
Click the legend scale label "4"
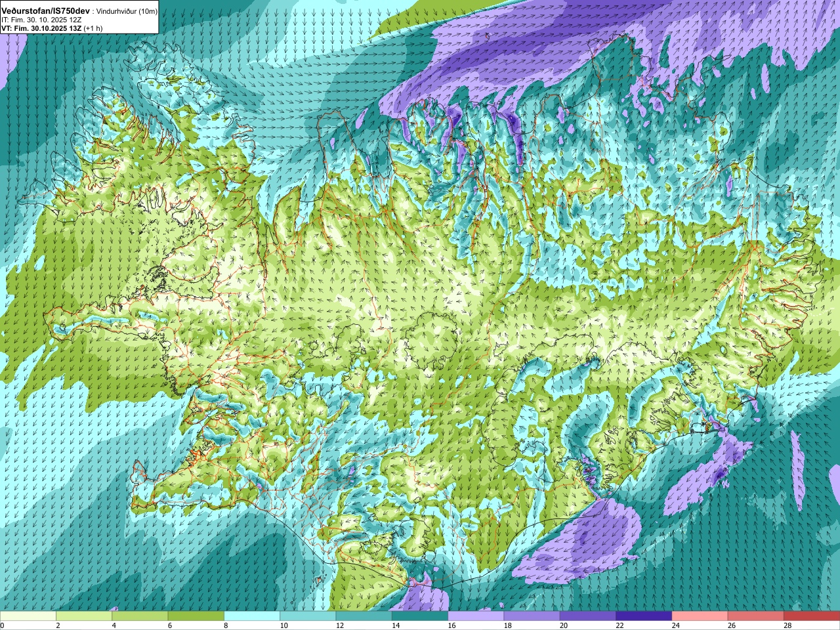pyautogui.click(x=114, y=625)
